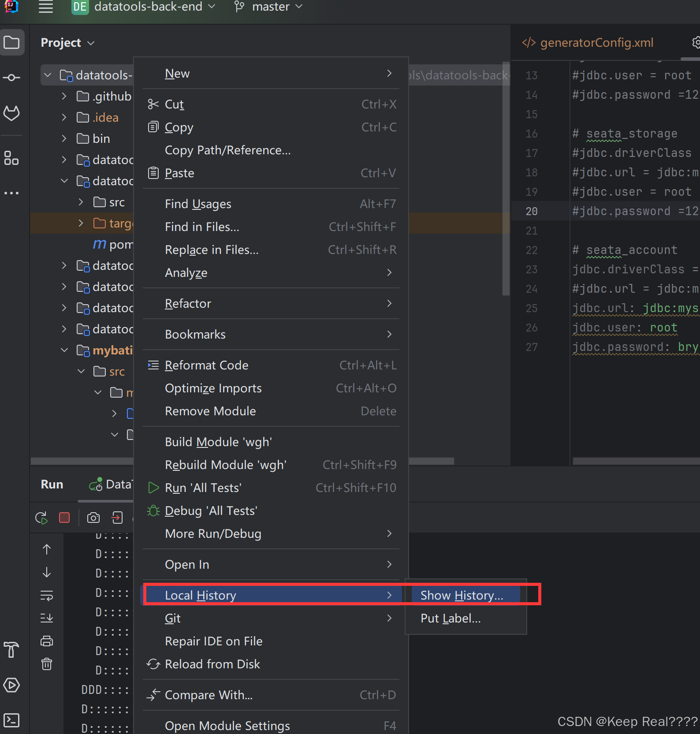Toggle soft-wrap in the console
700x734 pixels.
pos(47,595)
